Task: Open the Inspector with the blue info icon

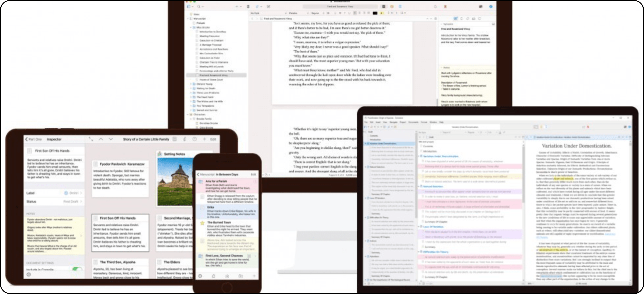Action: [490, 6]
